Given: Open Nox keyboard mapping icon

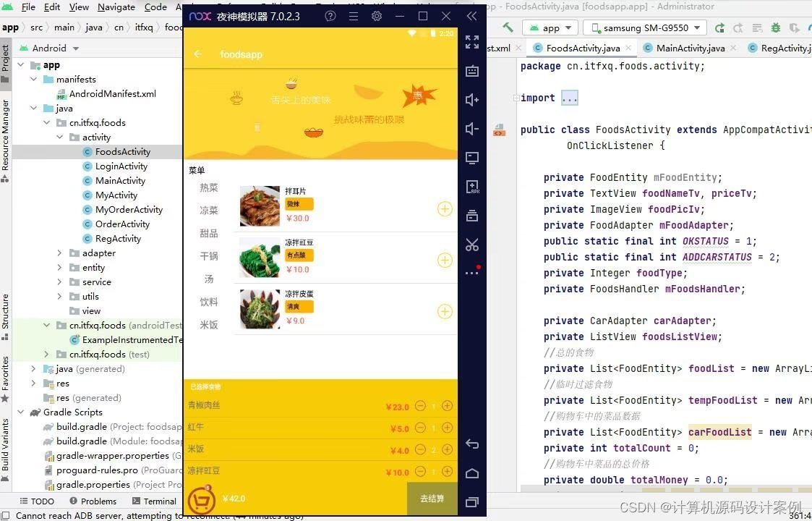Looking at the screenshot, I should tap(471, 71).
